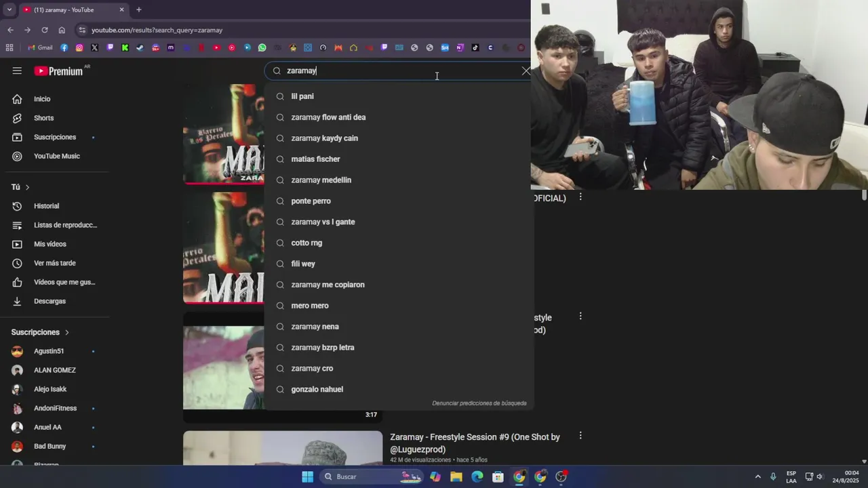This screenshot has width=868, height=488.
Task: Open the AndoniFitness channel subscription
Action: click(x=54, y=408)
